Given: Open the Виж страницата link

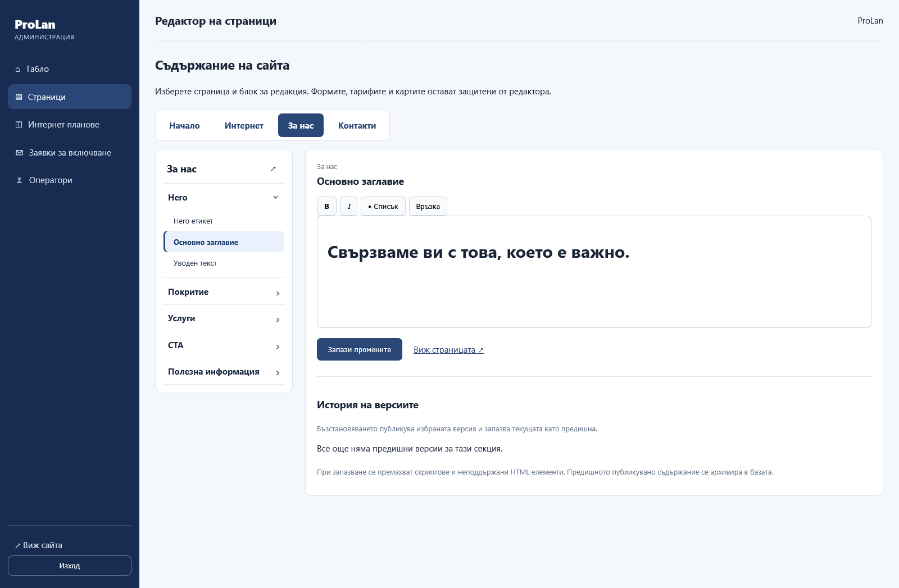Looking at the screenshot, I should click(448, 350).
